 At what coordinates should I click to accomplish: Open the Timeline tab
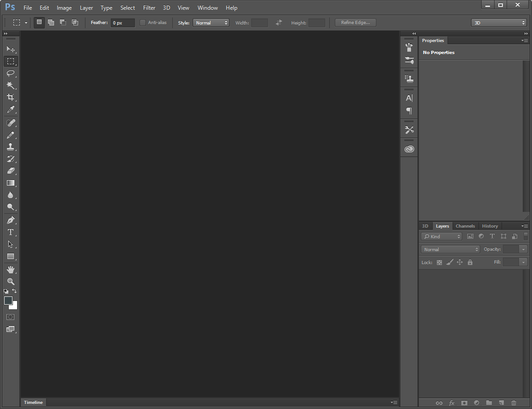[33, 402]
